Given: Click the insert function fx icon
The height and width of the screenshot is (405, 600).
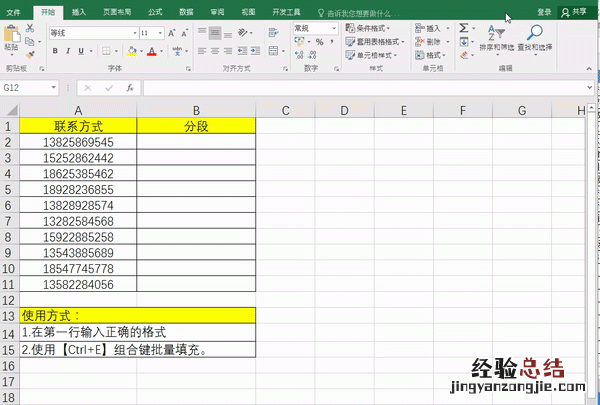Looking at the screenshot, I should (x=130, y=88).
